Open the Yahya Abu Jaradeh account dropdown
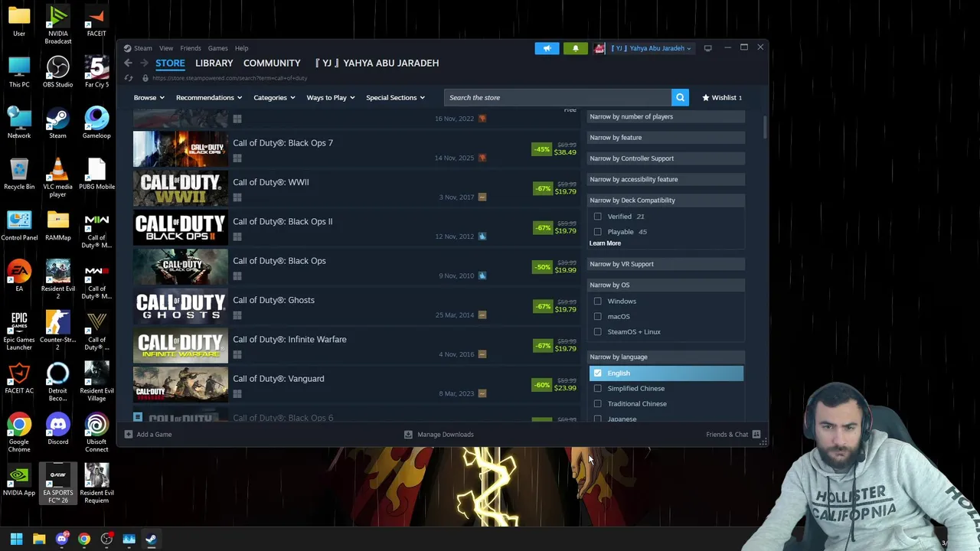 click(x=651, y=48)
